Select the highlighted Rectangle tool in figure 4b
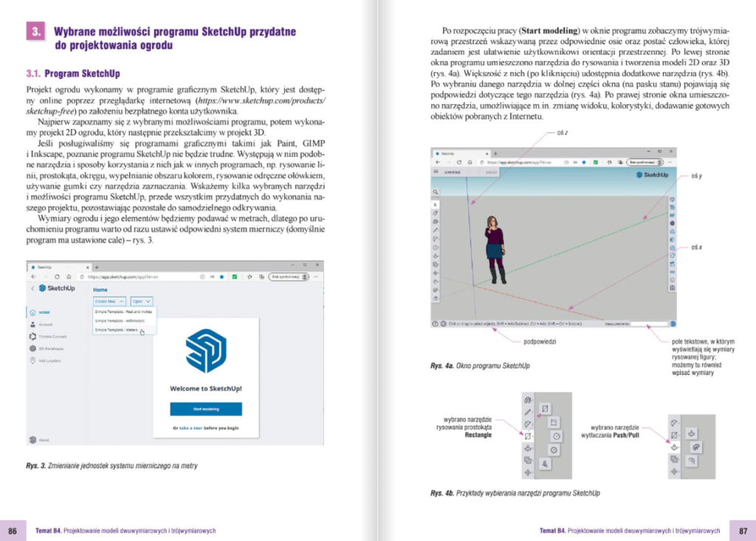The image size is (756, 541). [528, 436]
